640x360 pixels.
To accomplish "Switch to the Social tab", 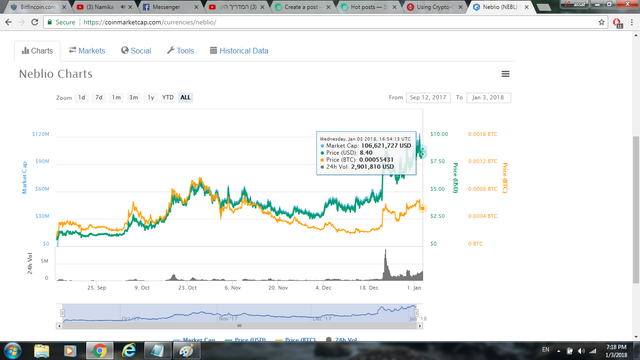I will pyautogui.click(x=136, y=51).
